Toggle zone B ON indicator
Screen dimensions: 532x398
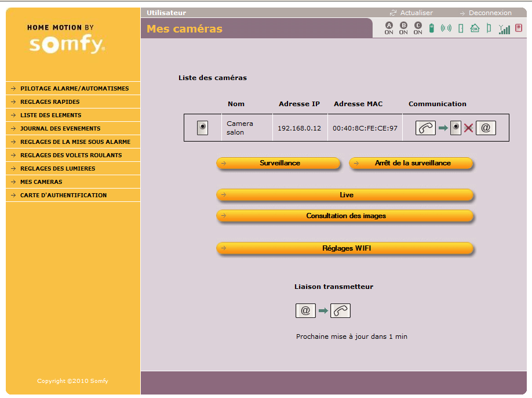[403, 28]
